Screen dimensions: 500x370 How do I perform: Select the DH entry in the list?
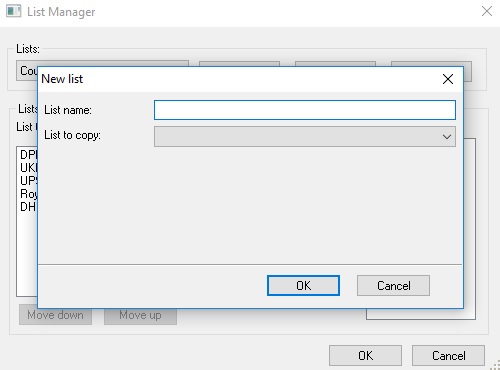[28, 207]
